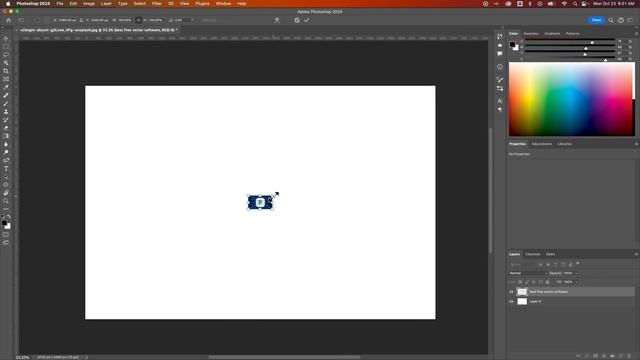The image size is (640, 360).
Task: Select the Lasso tool
Action: click(x=6, y=55)
